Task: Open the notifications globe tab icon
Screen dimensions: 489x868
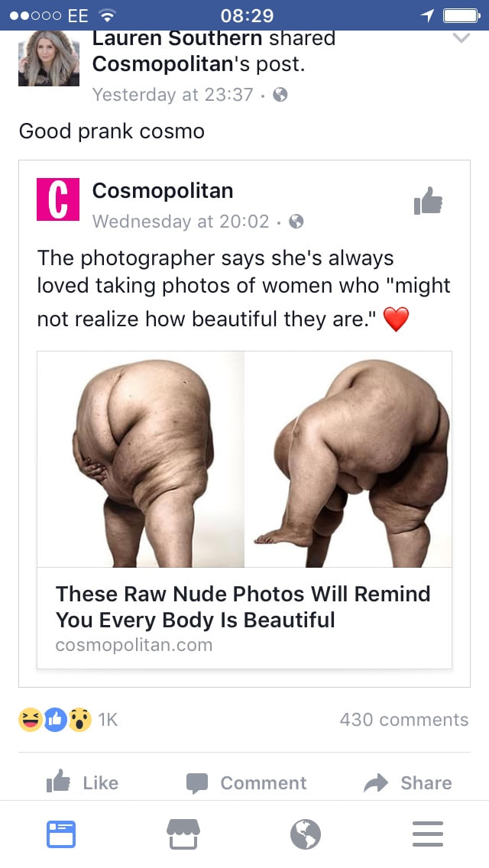Action: pyautogui.click(x=306, y=834)
